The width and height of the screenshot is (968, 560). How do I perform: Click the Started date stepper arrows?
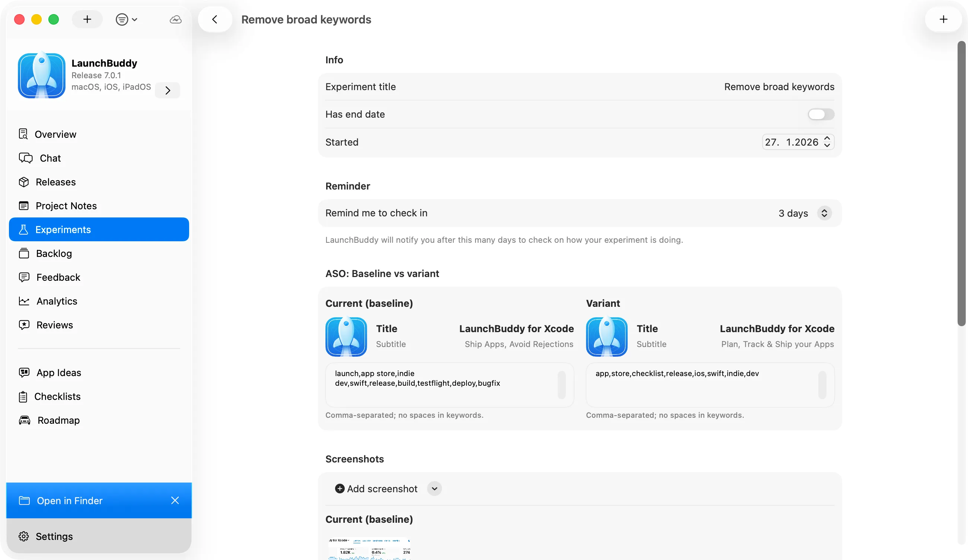(x=827, y=142)
